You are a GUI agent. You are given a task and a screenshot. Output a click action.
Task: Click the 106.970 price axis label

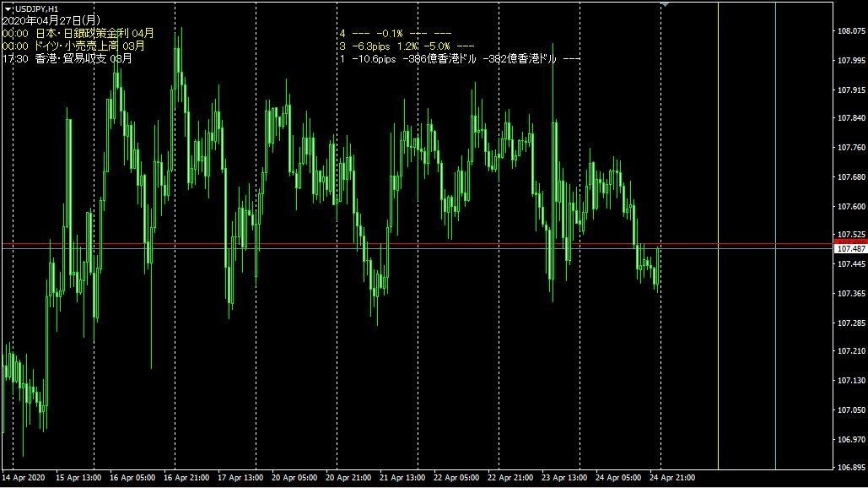[851, 440]
